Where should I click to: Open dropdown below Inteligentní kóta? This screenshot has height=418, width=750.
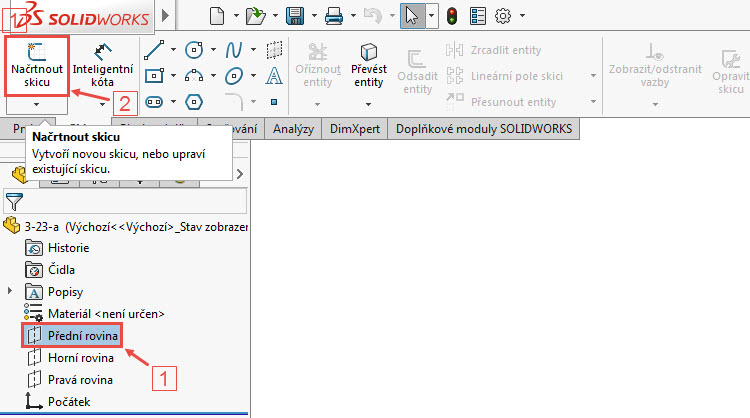pyautogui.click(x=102, y=104)
